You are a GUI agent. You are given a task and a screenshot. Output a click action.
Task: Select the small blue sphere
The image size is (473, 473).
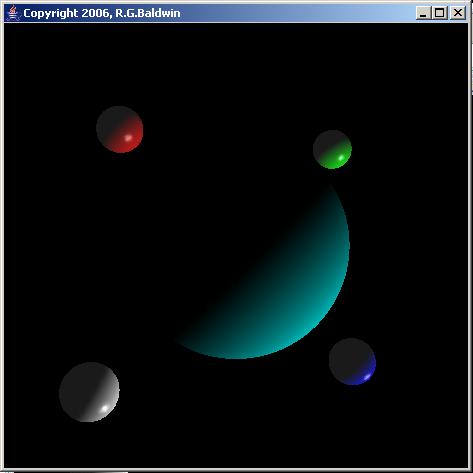(352, 361)
